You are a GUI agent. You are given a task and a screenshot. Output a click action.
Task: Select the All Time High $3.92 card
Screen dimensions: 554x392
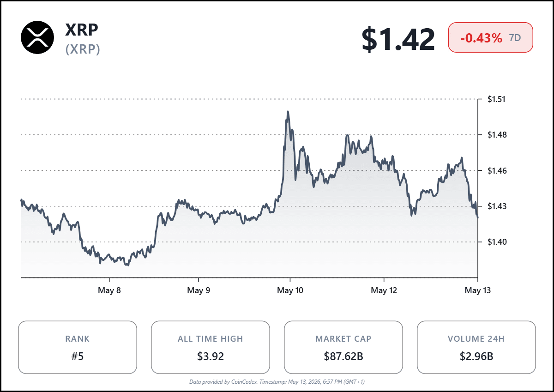[211, 347]
